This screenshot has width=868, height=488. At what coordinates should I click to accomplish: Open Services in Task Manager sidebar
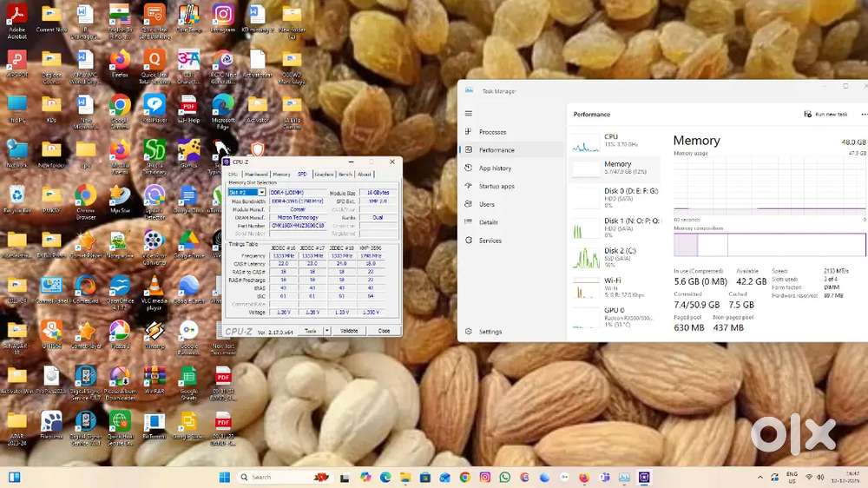tap(490, 241)
